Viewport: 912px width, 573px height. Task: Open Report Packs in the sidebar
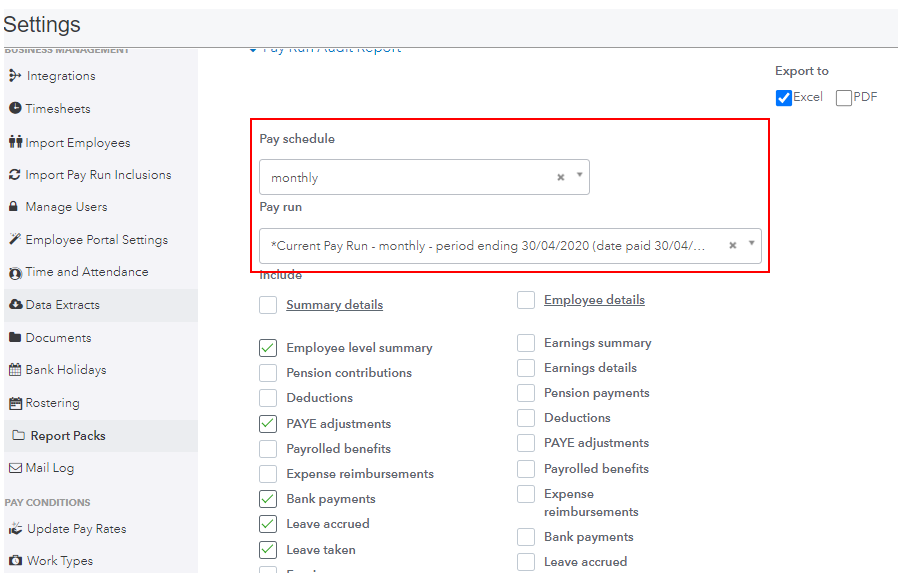pos(67,436)
